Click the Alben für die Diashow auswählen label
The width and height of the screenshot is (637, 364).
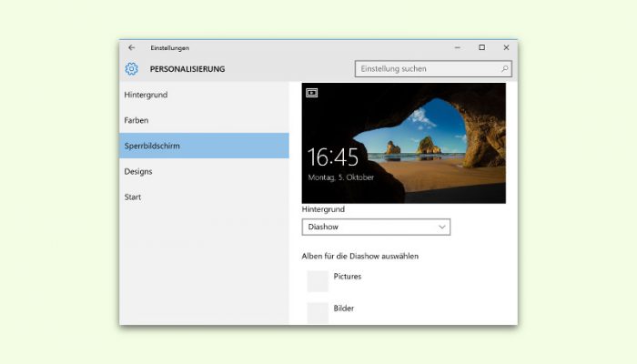point(359,256)
